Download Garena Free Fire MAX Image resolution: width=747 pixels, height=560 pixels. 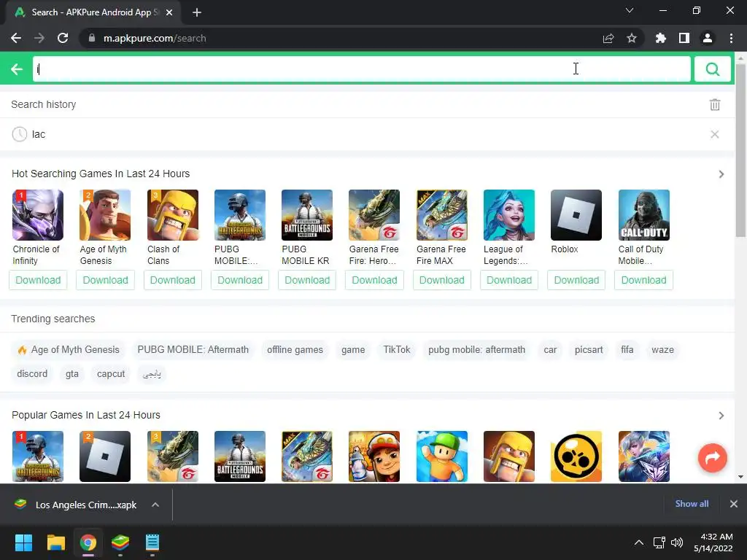pyautogui.click(x=441, y=280)
